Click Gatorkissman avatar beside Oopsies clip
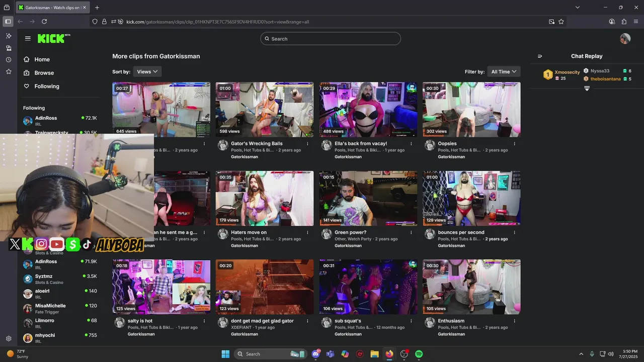The image size is (644, 362). (x=430, y=145)
